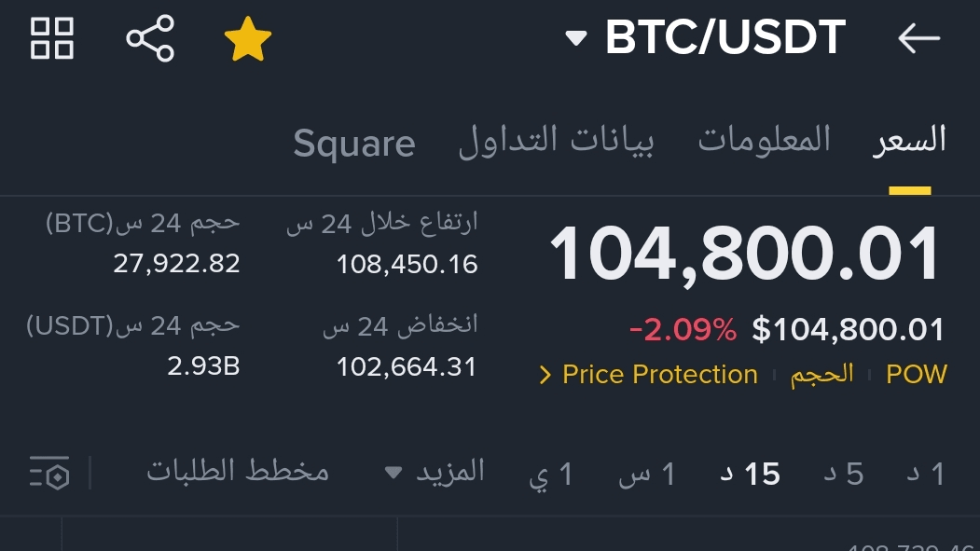Switch to the Square tab
This screenshot has height=551, width=980.
354,143
